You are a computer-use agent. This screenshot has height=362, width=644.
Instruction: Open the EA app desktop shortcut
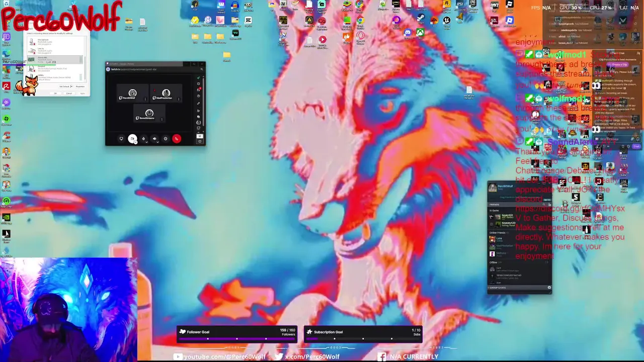coord(434,22)
